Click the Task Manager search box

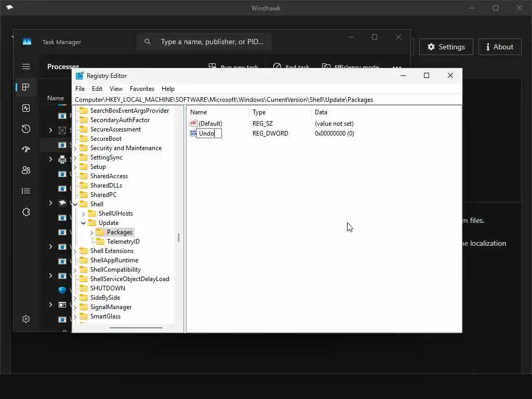pyautogui.click(x=204, y=42)
